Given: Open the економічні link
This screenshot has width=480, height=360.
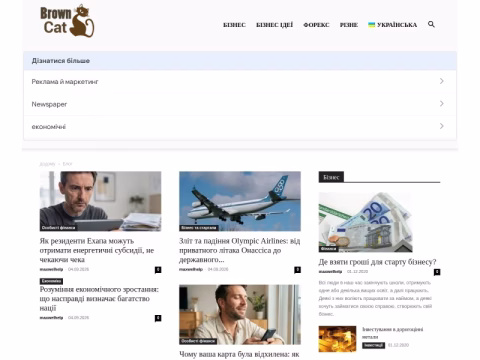Looking at the screenshot, I should point(49,127).
